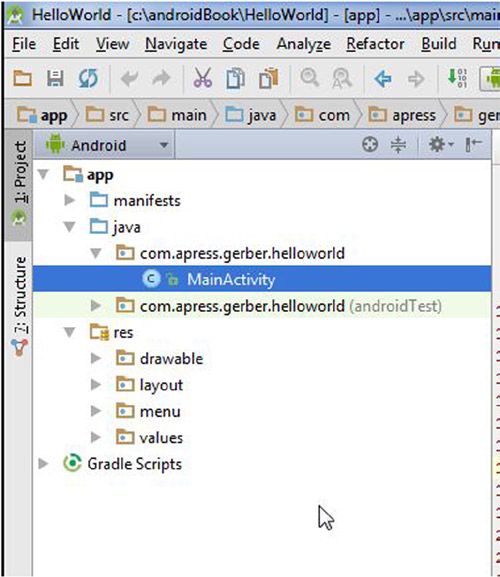Open the Build menu
This screenshot has height=577, width=500.
tap(439, 44)
